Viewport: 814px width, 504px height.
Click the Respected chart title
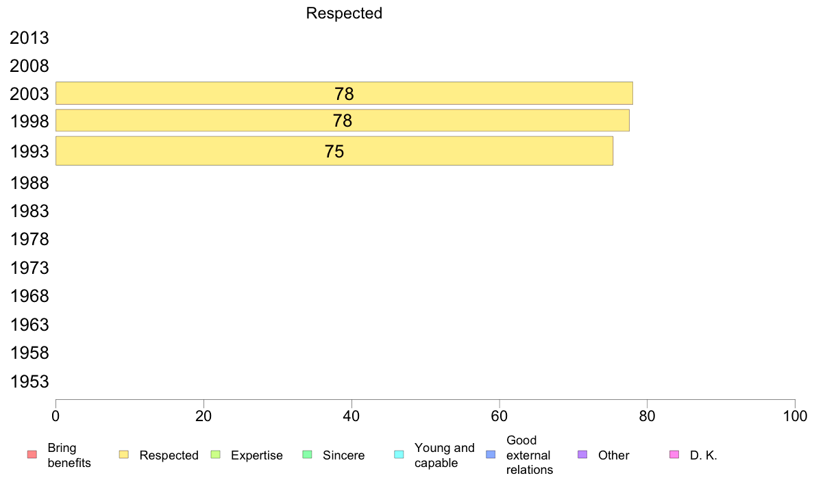point(344,13)
